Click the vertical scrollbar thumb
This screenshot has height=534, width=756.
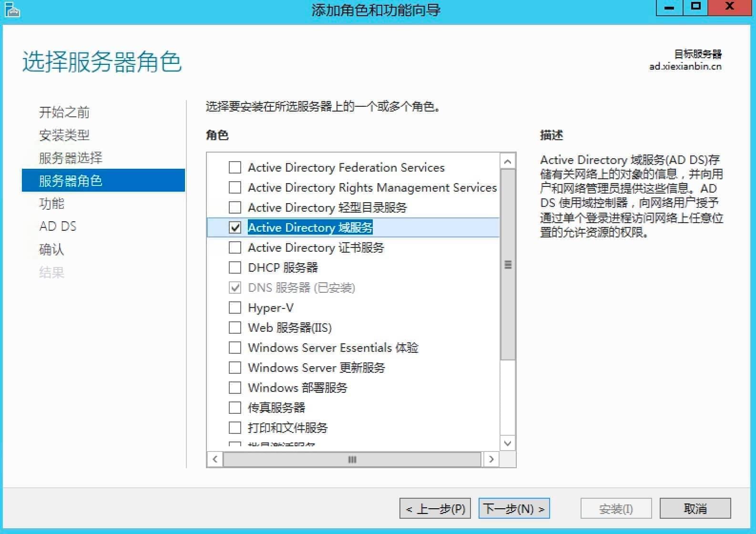click(x=508, y=265)
